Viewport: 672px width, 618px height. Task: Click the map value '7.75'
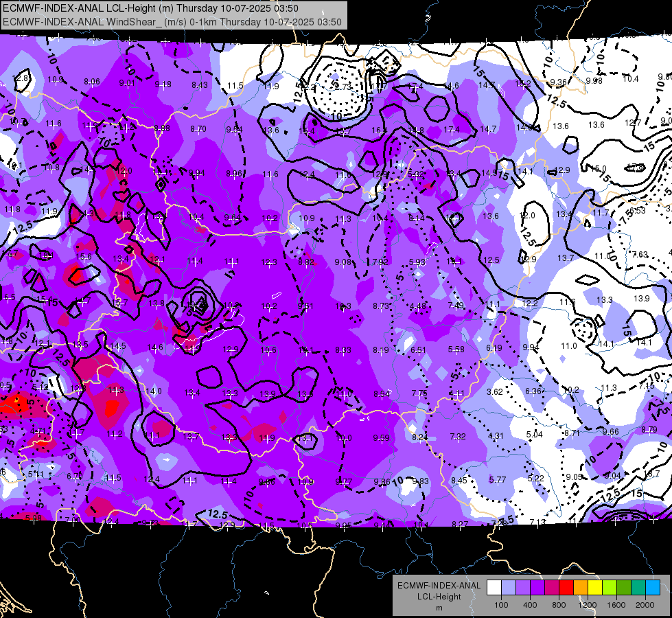419,393
